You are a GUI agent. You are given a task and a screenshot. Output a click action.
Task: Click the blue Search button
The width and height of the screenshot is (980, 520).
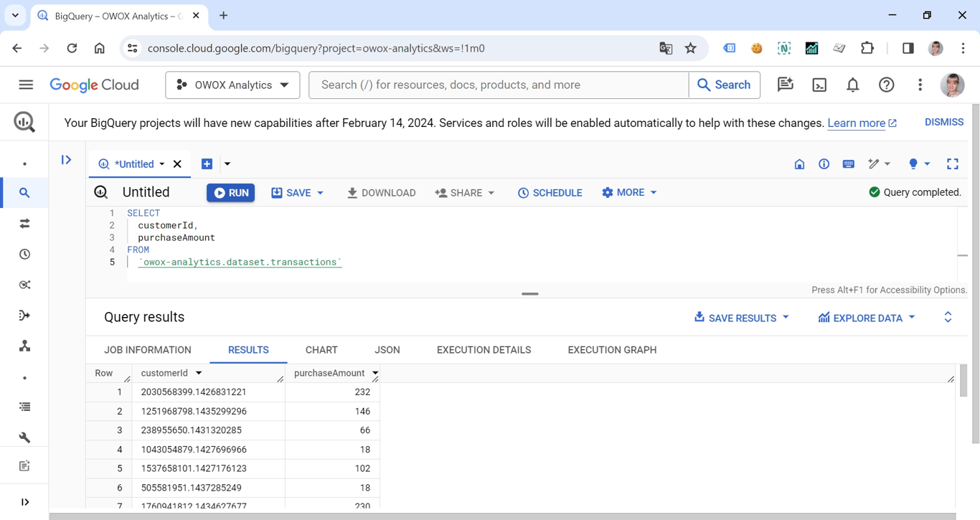[x=724, y=85]
